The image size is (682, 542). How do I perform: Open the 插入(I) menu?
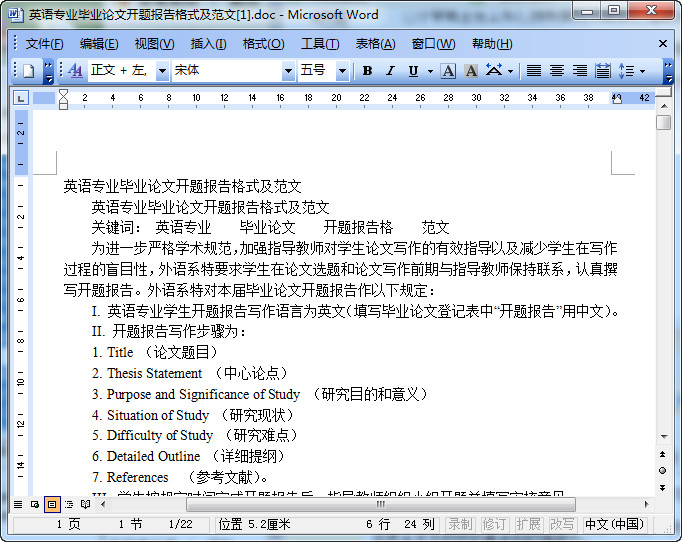pos(208,44)
